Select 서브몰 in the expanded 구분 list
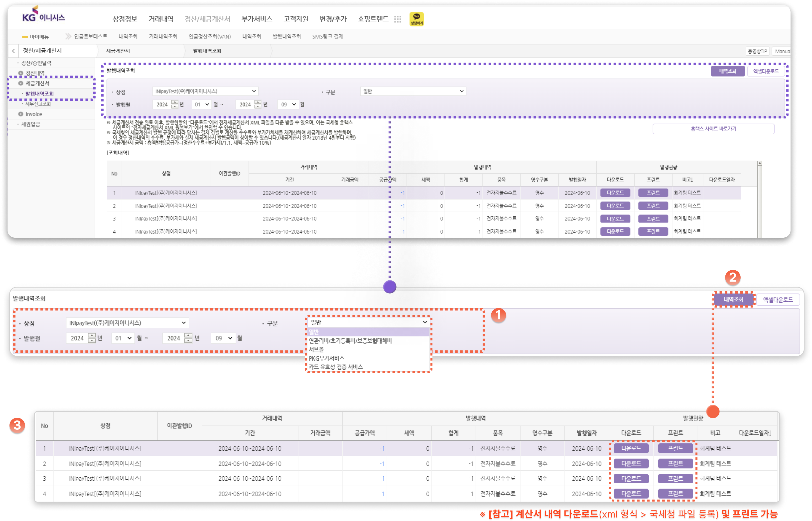The height and width of the screenshot is (521, 812). click(316, 349)
